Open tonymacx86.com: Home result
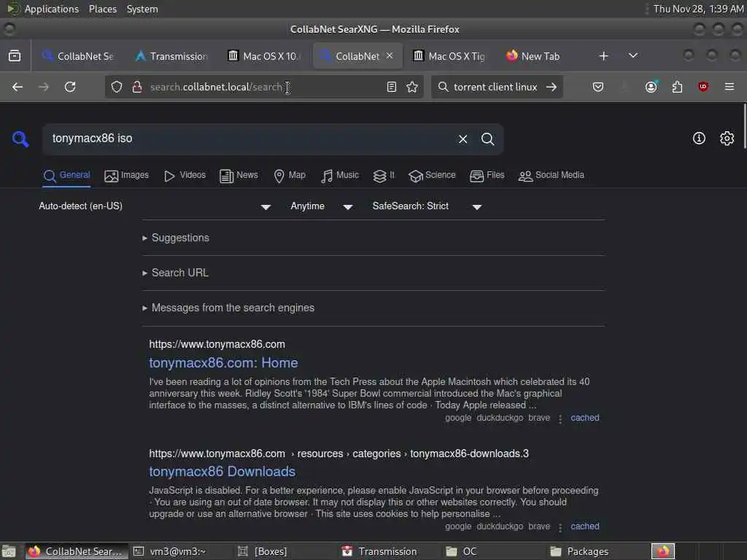 coord(223,363)
